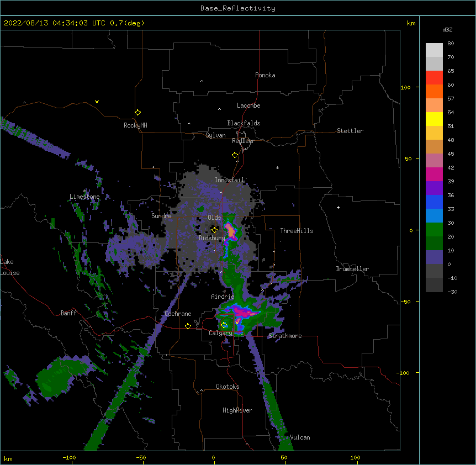Viewport: 476px width, 465px height.
Task: Click the Lake Louise label
Action: [x=10, y=267]
